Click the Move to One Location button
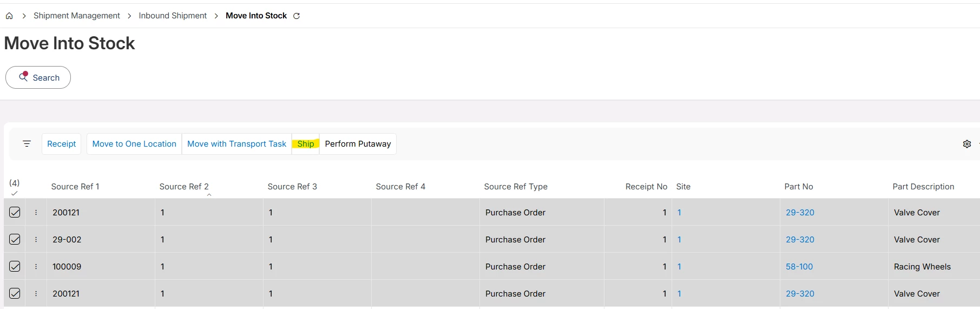Viewport: 980px width, 309px height. coord(134,144)
